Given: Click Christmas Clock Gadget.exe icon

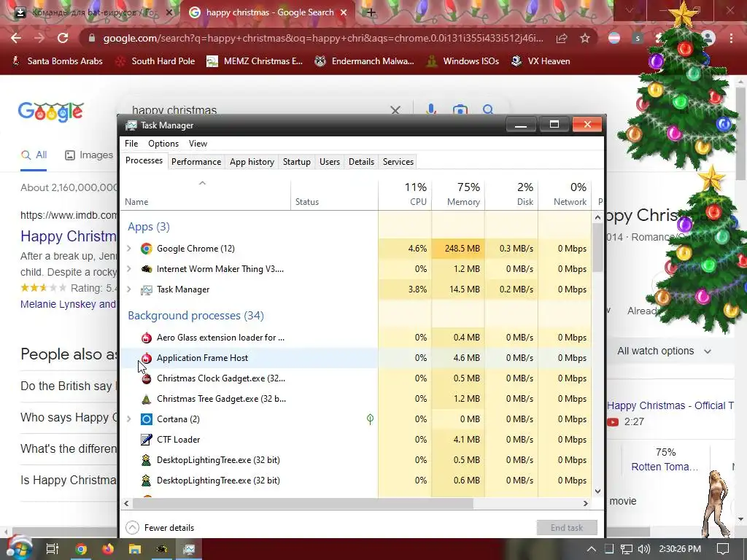Looking at the screenshot, I should coord(146,378).
